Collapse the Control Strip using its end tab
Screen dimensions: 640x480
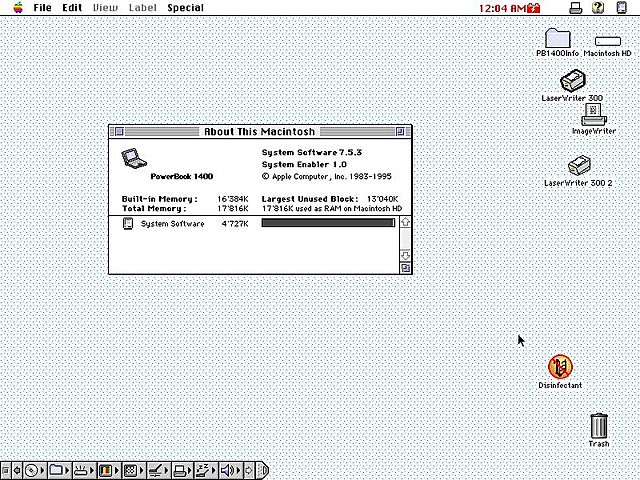click(263, 471)
